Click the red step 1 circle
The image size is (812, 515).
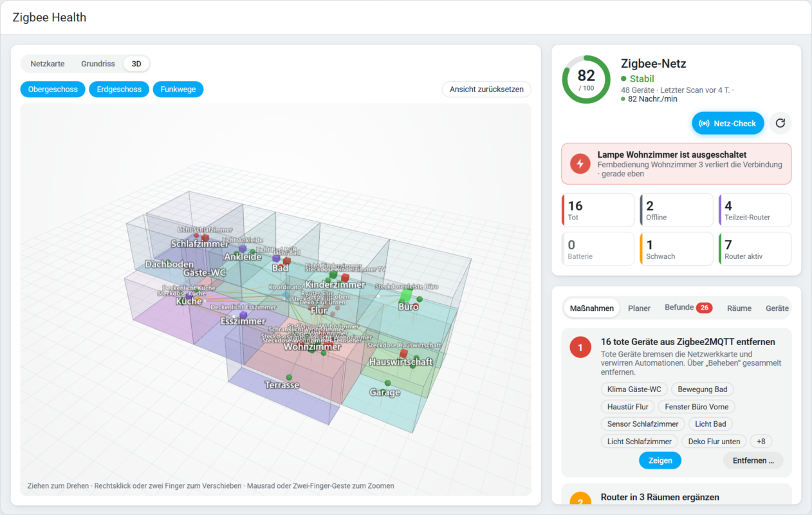click(580, 348)
